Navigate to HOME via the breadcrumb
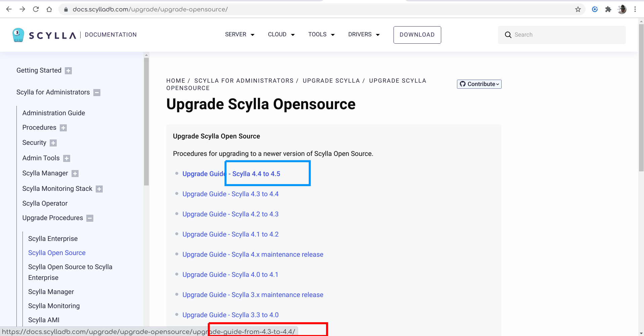The height and width of the screenshot is (336, 644). 176,81
